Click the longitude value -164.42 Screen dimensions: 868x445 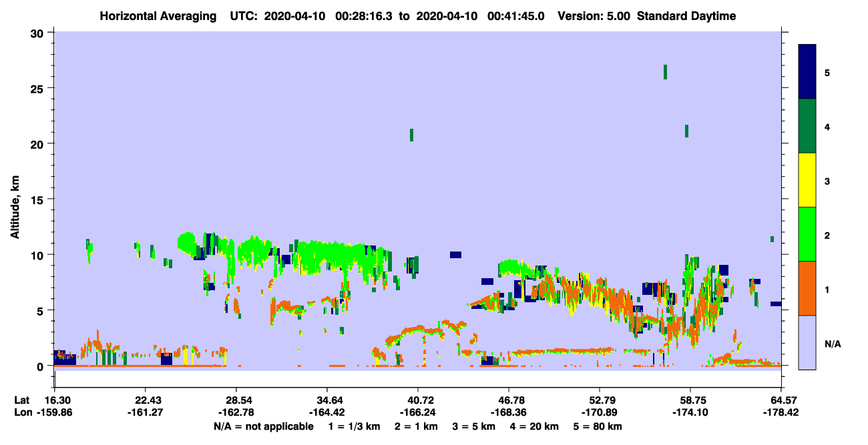(327, 413)
